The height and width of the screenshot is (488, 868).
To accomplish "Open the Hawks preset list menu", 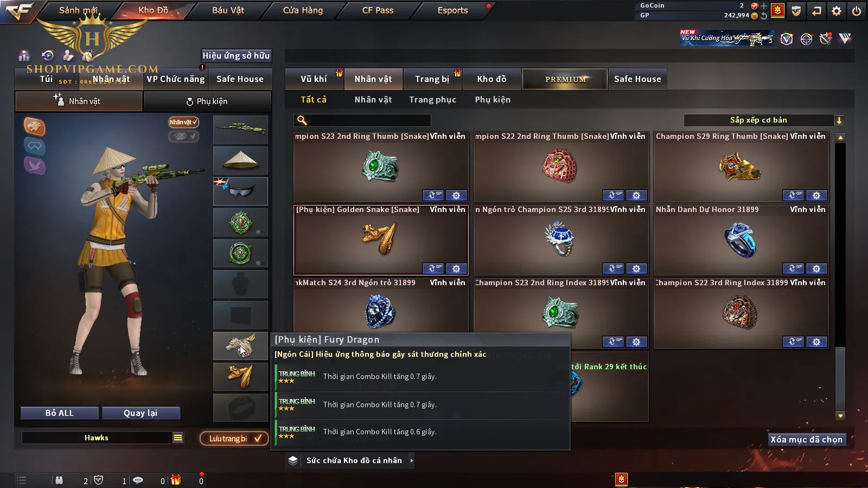I will (x=178, y=438).
